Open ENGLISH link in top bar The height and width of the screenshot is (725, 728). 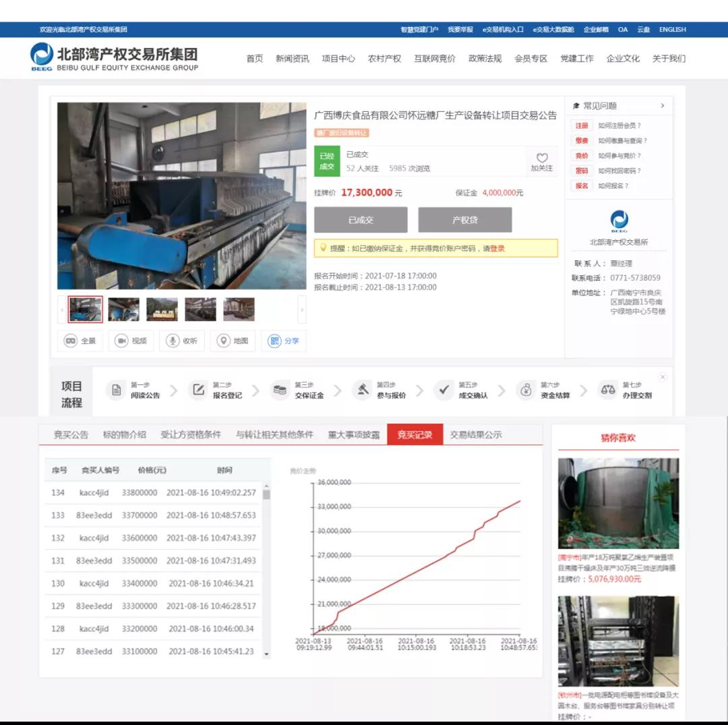(x=672, y=29)
